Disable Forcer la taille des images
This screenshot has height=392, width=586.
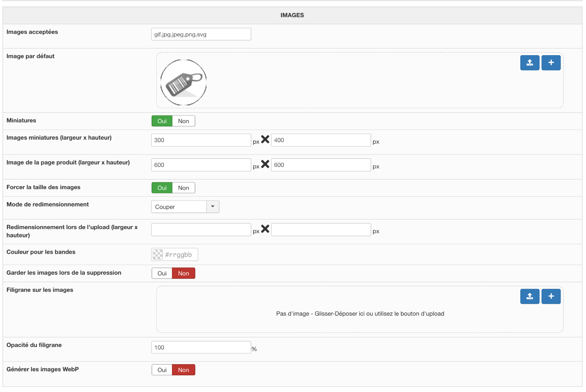point(183,188)
